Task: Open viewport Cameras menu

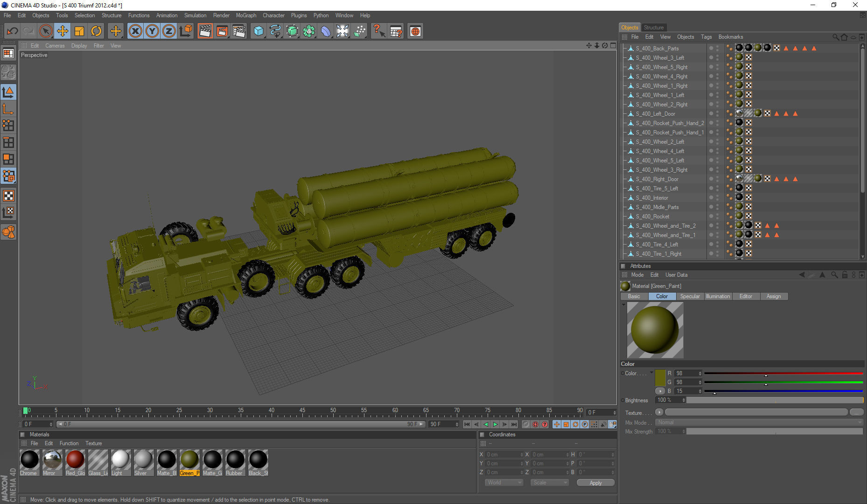Action: (x=55, y=46)
